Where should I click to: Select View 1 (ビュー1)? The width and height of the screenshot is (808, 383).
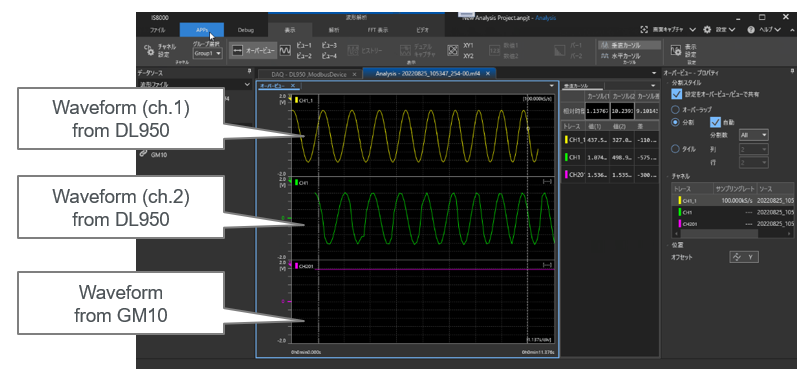click(x=304, y=46)
